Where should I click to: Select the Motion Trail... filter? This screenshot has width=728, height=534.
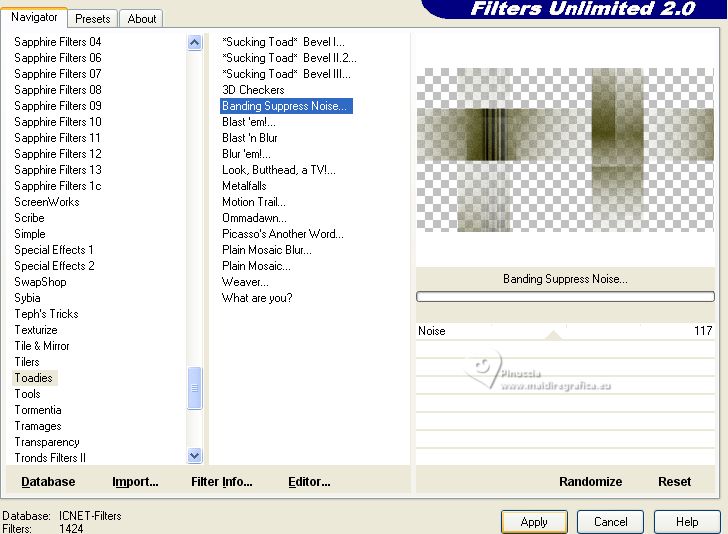(x=254, y=202)
